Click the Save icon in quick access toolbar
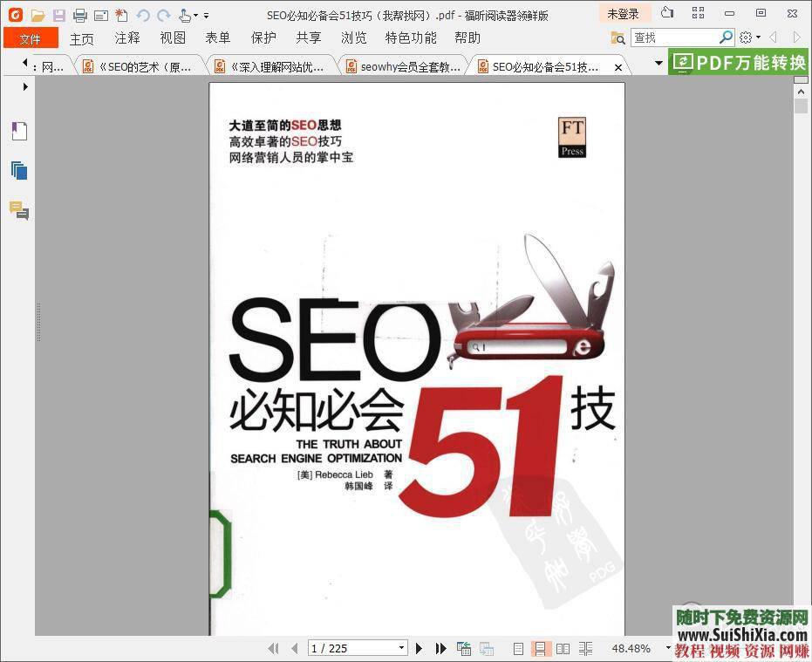This screenshot has width=812, height=662. (58, 15)
